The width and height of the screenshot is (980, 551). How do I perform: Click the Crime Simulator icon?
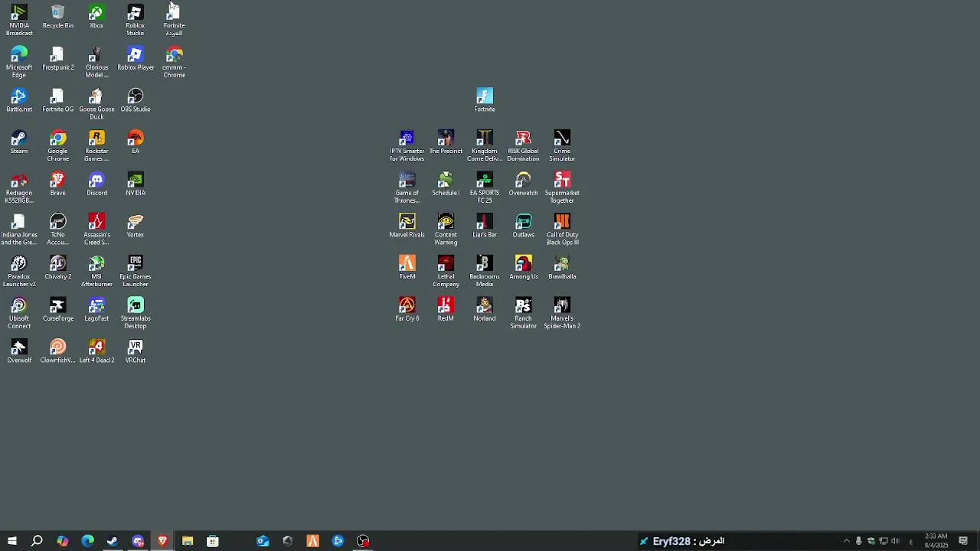562,145
